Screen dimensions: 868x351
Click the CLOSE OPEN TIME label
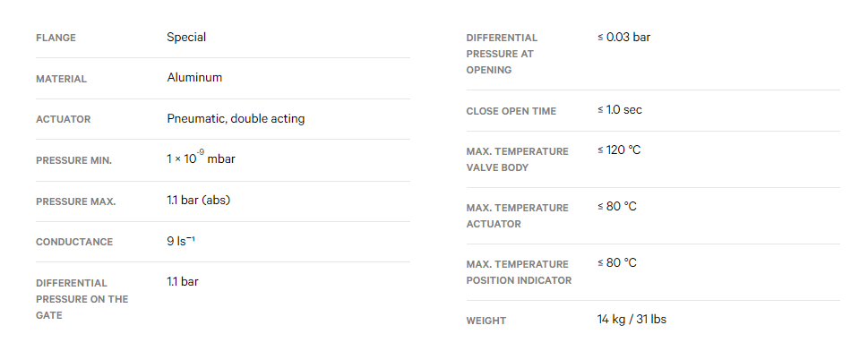coord(511,111)
